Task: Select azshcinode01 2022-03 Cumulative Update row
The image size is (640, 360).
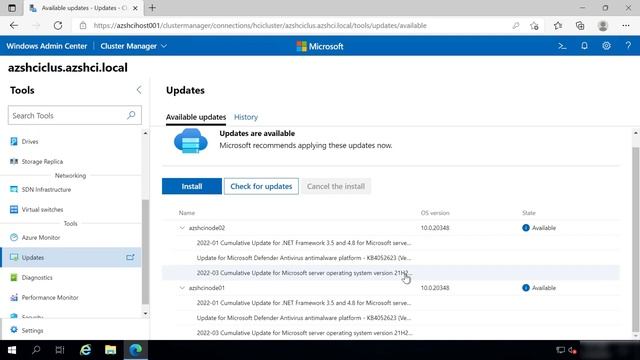Action: pos(391,333)
